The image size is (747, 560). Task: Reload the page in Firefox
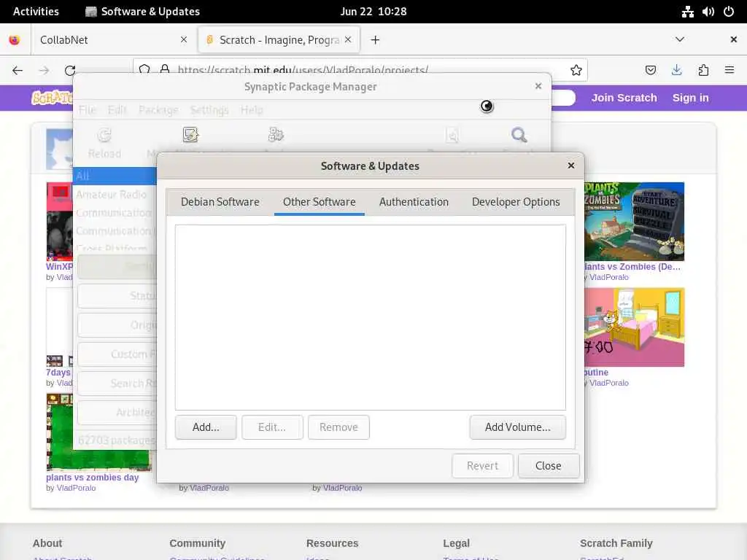coord(70,71)
